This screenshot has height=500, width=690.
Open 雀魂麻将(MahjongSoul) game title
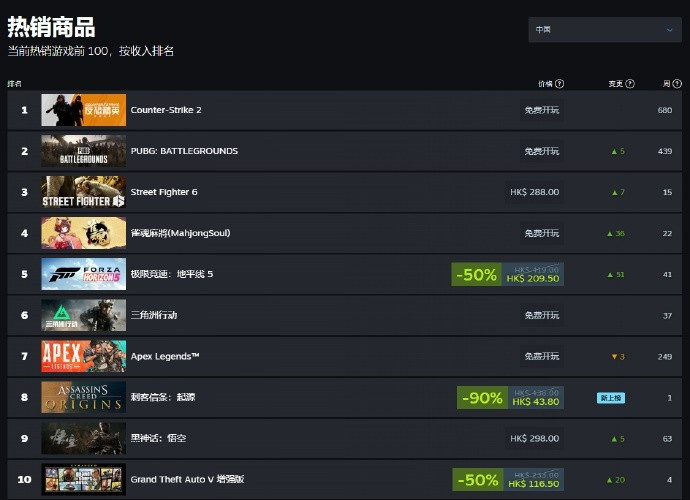click(x=180, y=233)
